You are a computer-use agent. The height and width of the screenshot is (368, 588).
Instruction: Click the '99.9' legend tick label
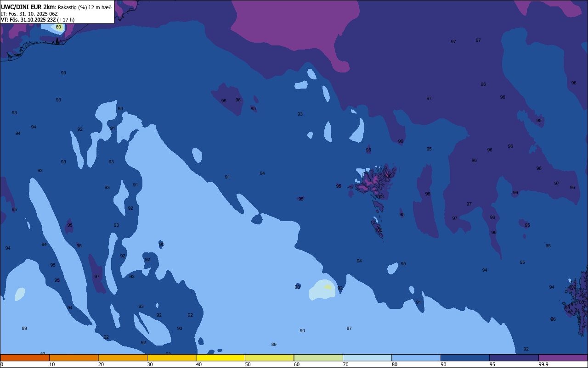543,364
